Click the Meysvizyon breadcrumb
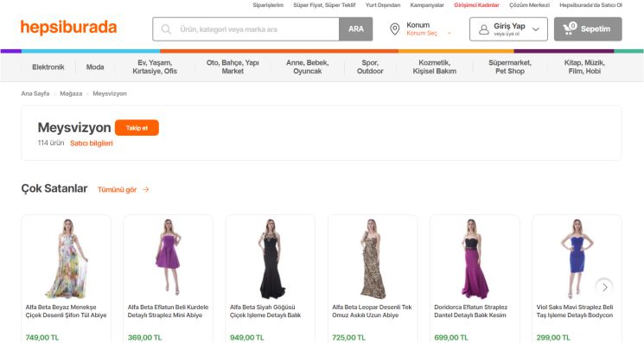The width and height of the screenshot is (644, 343). click(x=110, y=93)
